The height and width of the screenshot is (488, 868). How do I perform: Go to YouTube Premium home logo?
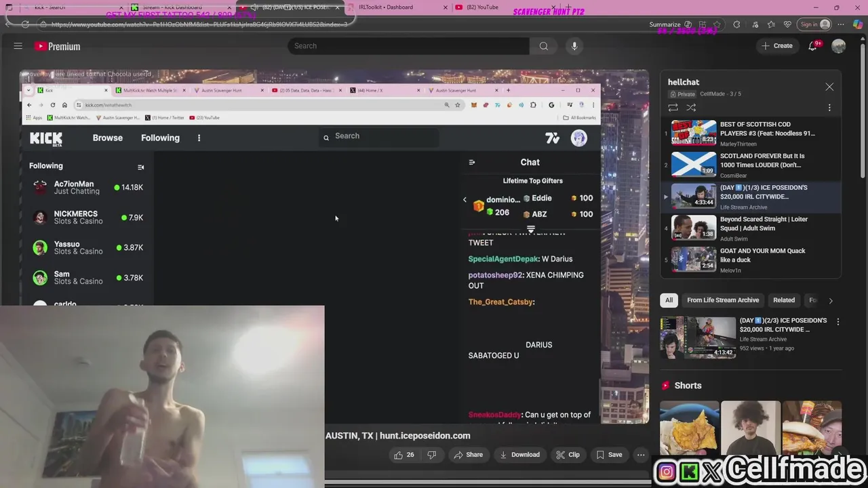click(58, 46)
